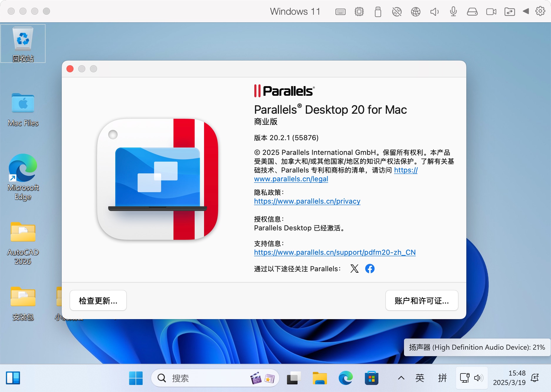Close the About Parallels dialog with red button
This screenshot has height=392, width=551.
[70, 69]
